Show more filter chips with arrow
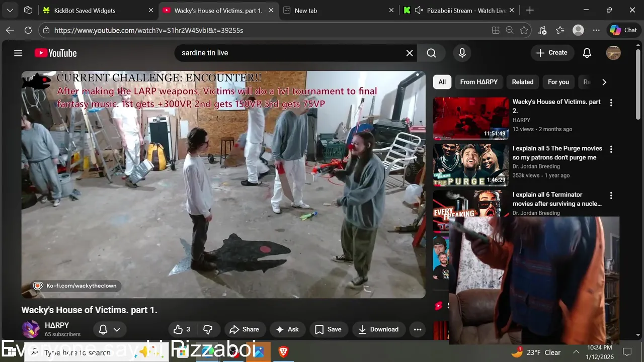The height and width of the screenshot is (362, 644). 604,82
